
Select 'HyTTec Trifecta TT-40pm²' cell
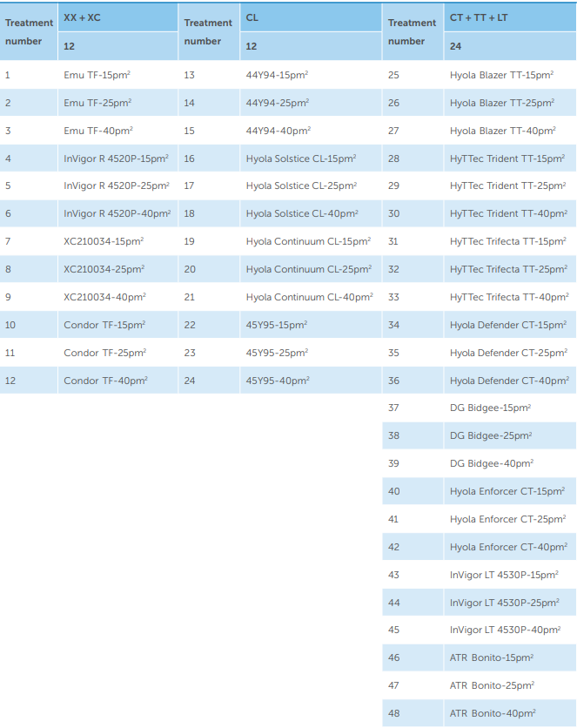pyautogui.click(x=510, y=297)
